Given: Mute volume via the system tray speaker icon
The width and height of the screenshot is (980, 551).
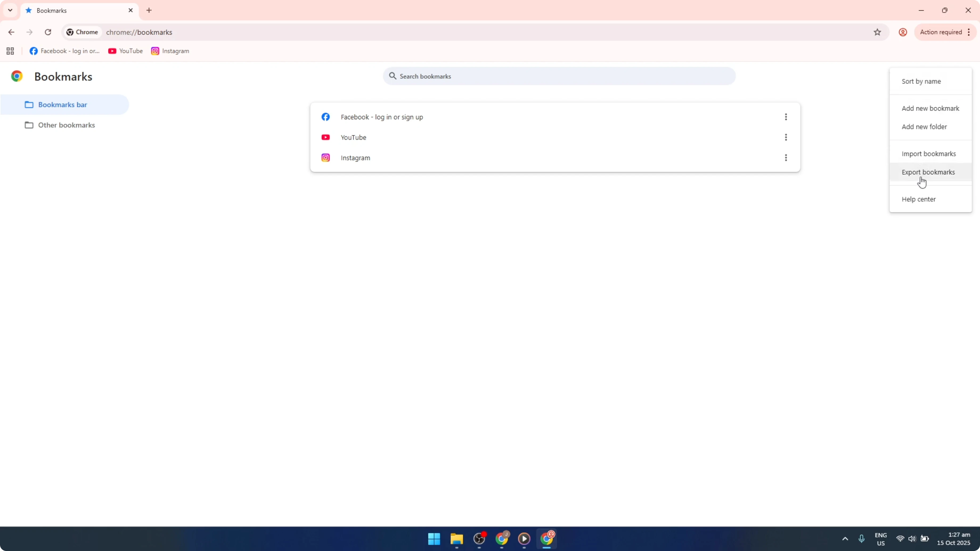Looking at the screenshot, I should [x=912, y=539].
